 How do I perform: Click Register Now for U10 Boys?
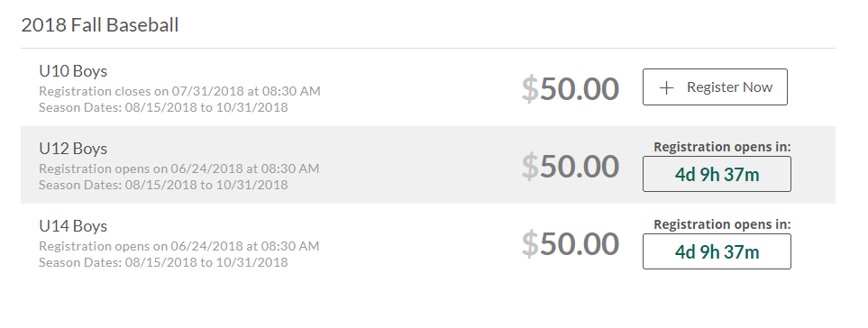point(715,87)
